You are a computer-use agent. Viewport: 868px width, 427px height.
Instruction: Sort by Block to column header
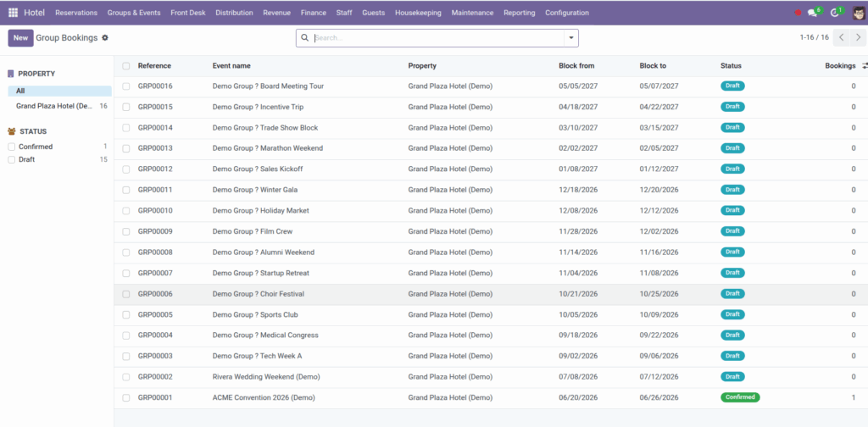pos(654,66)
